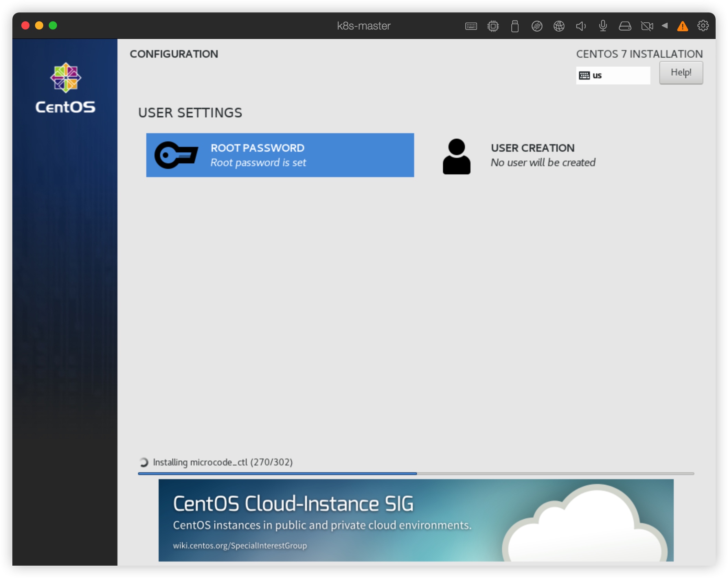Click the Help! button
This screenshot has width=728, height=578.
[681, 73]
